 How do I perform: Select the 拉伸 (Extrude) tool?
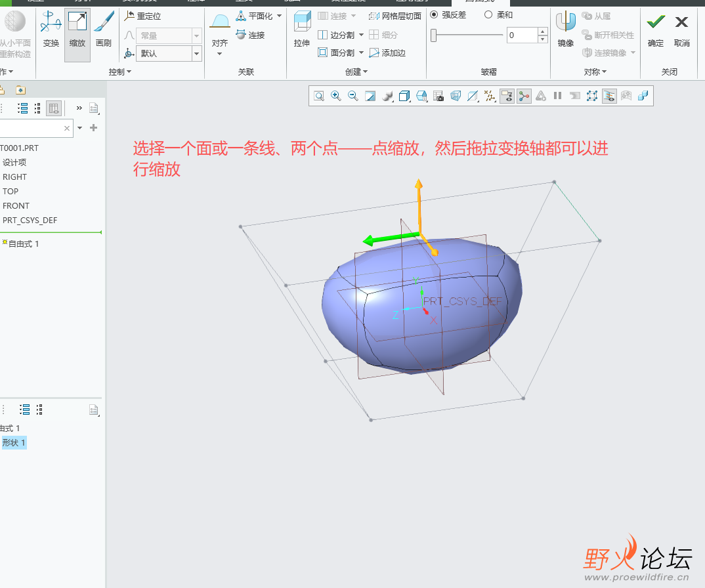tap(302, 30)
